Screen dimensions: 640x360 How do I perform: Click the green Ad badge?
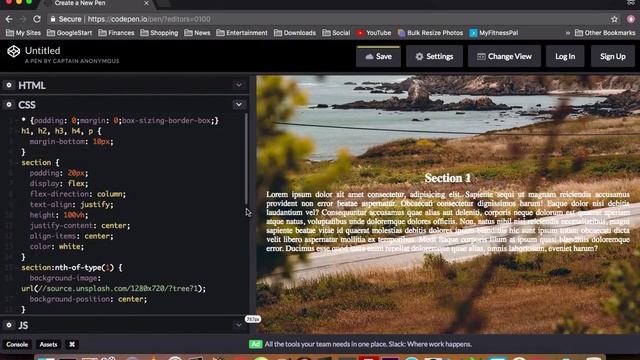pos(256,344)
